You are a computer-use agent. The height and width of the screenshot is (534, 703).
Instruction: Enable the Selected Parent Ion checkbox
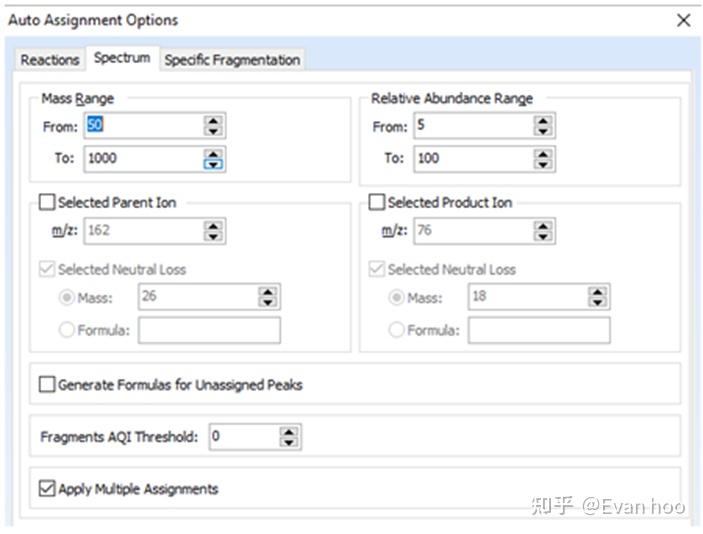[47, 203]
